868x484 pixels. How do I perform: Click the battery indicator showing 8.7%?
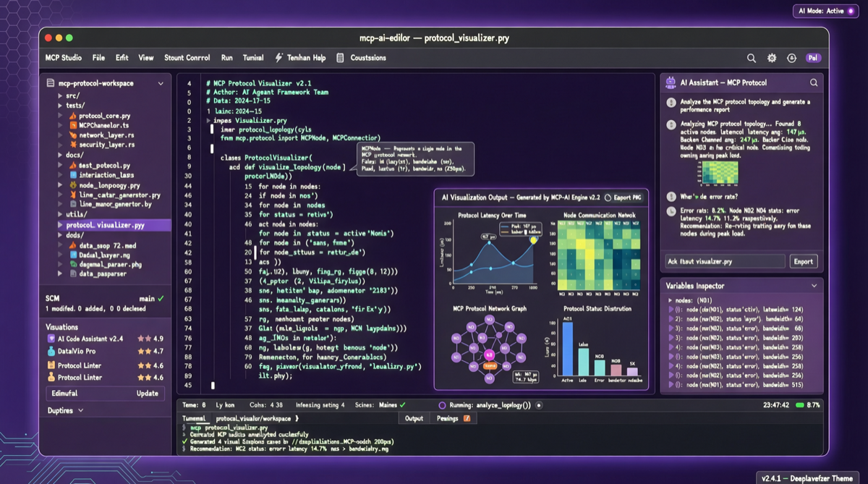[x=799, y=405]
